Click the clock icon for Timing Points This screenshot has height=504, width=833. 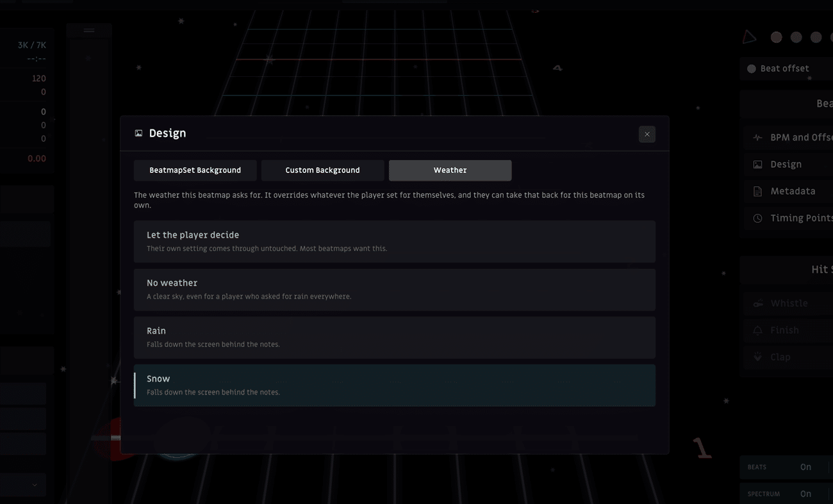(757, 218)
